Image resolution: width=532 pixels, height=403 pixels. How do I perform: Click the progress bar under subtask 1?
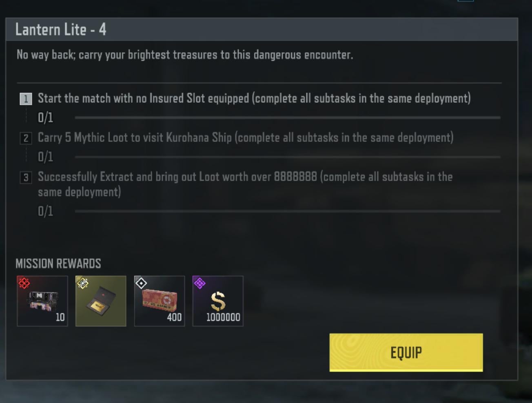tap(288, 117)
